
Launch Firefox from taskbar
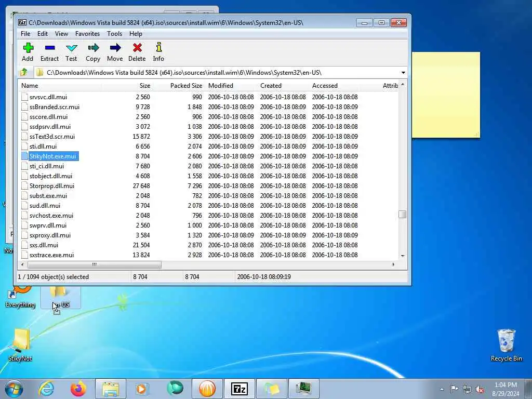78,389
